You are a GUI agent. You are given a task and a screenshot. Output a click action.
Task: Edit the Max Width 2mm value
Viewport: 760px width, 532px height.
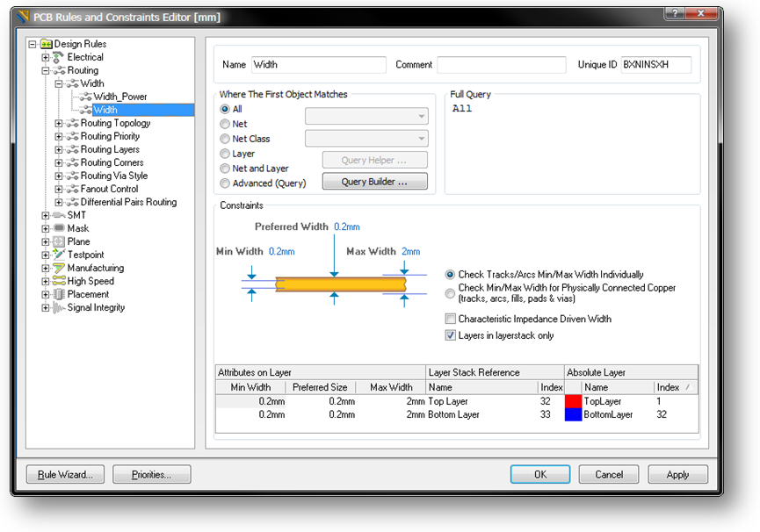tap(410, 252)
